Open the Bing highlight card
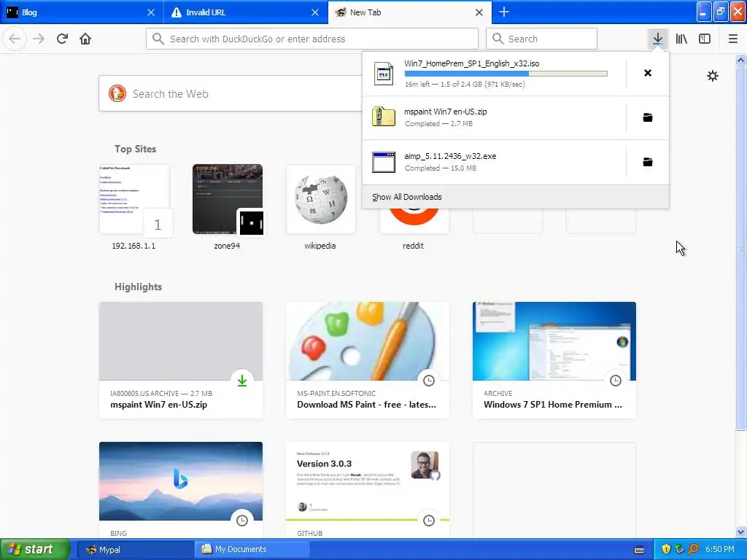This screenshot has width=747, height=560. (181, 491)
